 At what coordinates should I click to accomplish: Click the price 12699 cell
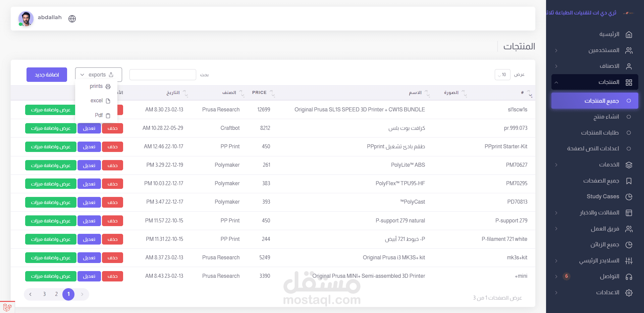[264, 110]
